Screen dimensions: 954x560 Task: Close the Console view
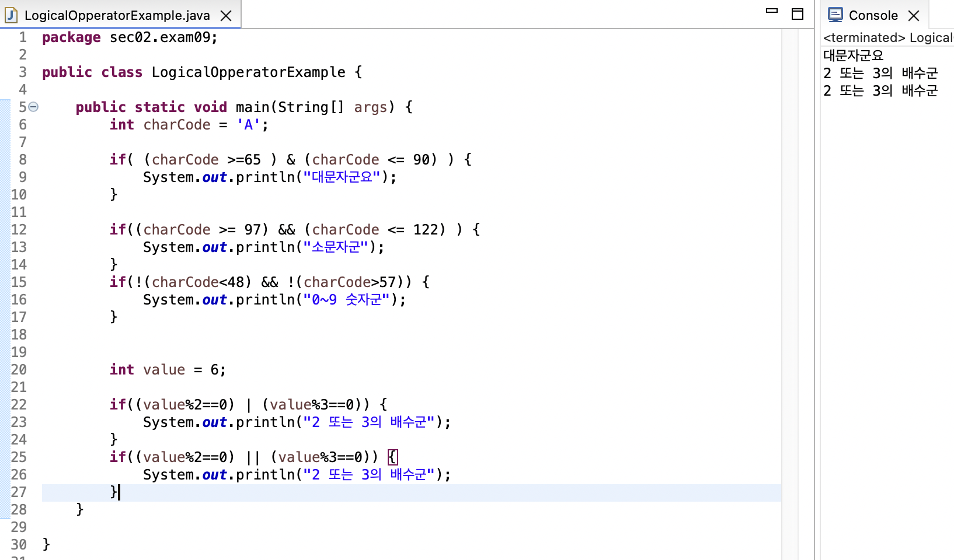click(x=914, y=16)
